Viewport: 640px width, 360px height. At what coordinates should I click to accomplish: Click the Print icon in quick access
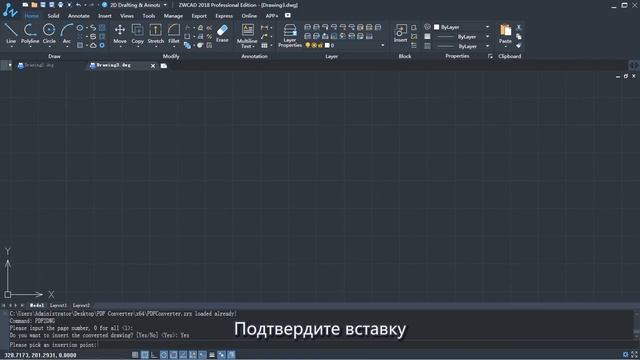pyautogui.click(x=60, y=5)
